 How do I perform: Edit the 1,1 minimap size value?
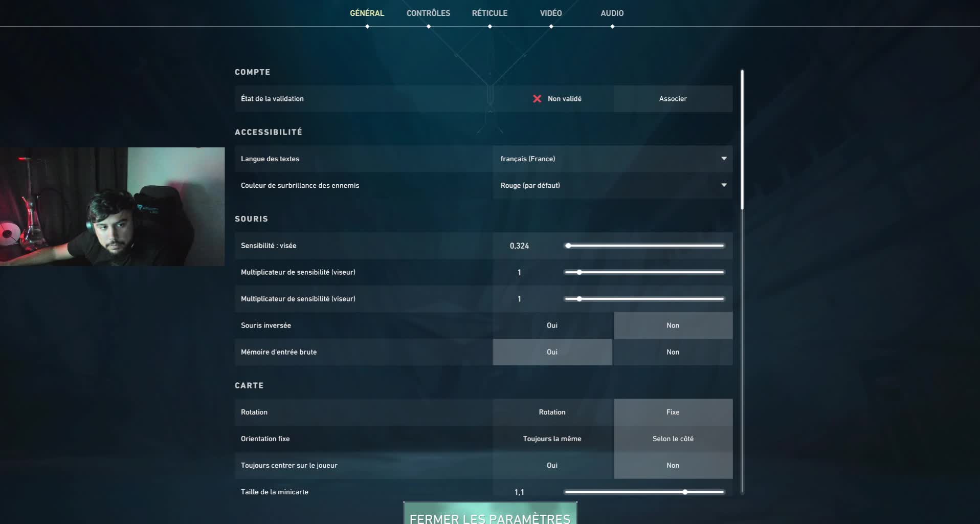pos(519,492)
